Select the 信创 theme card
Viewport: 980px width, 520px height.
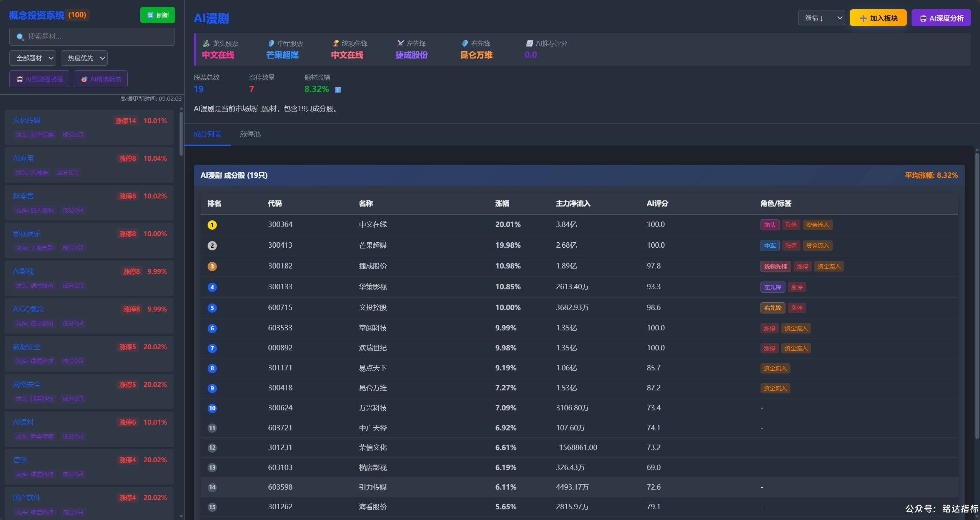point(89,467)
